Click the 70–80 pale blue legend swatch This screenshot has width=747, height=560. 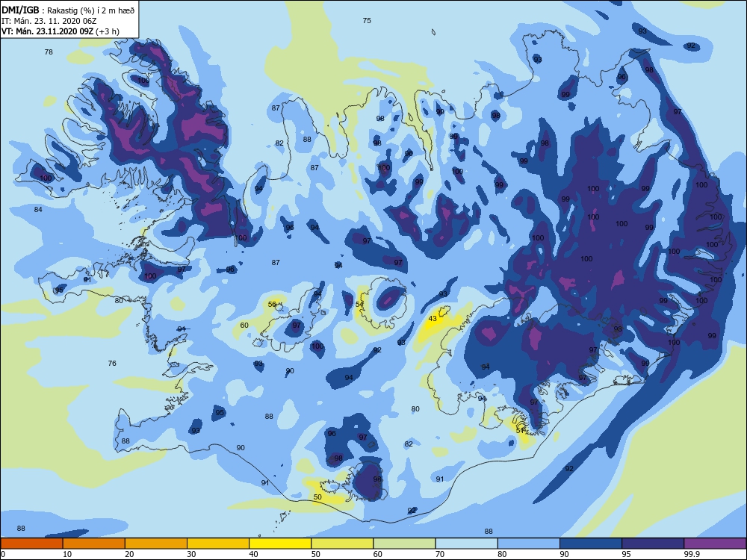click(466, 544)
